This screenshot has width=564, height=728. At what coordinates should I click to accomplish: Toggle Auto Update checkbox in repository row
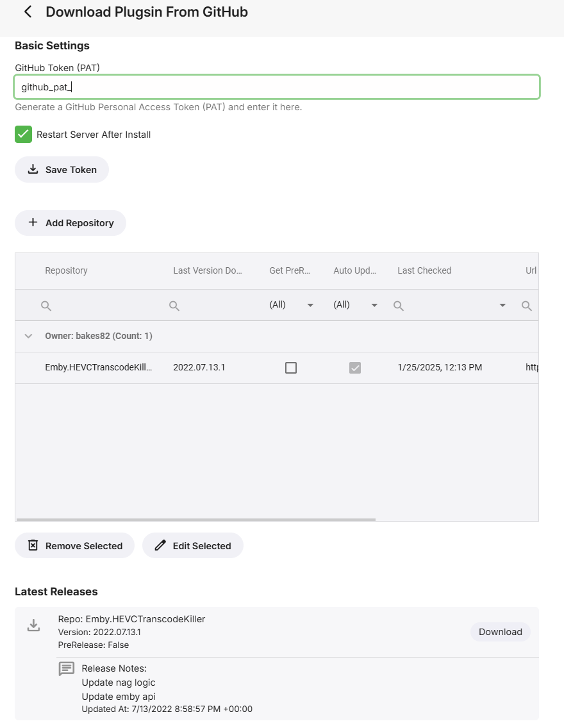[x=355, y=368]
